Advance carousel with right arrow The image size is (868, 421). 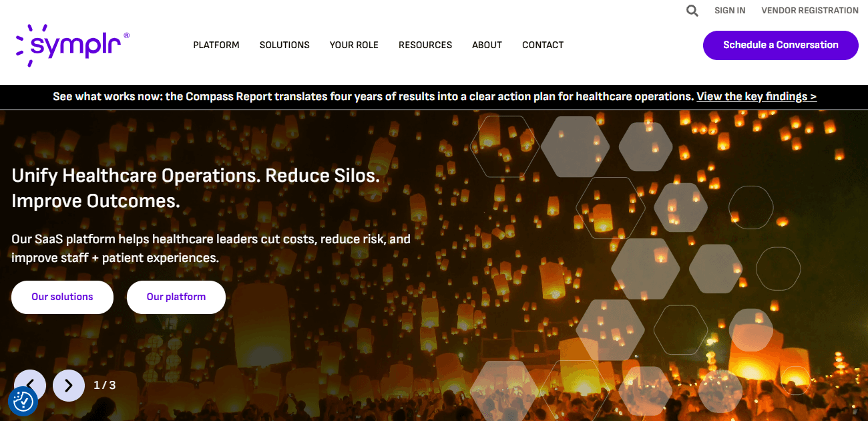[68, 385]
